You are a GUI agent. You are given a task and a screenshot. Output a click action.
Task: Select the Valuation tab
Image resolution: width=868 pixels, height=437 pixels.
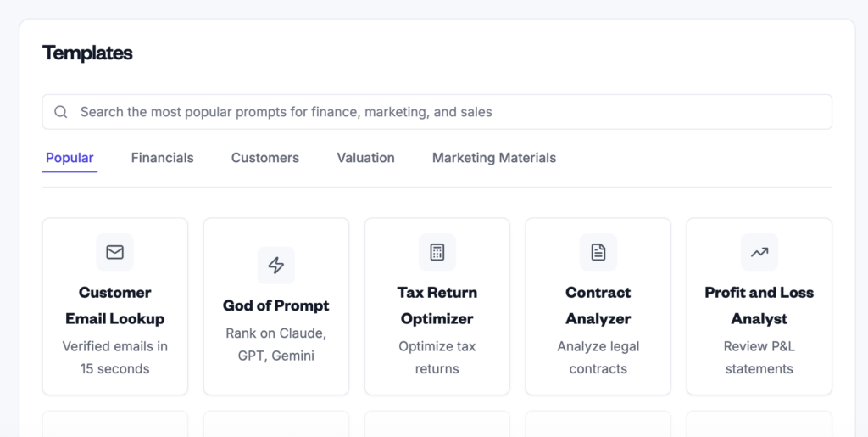point(366,158)
